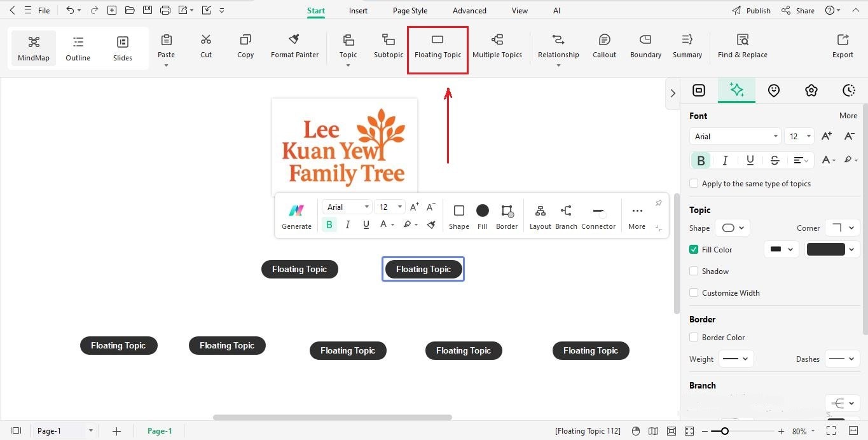Select MindMap view mode
868x440 pixels.
[x=34, y=48]
